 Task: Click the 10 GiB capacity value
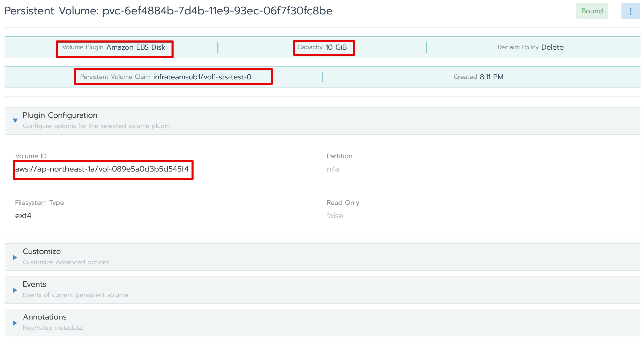(x=336, y=47)
